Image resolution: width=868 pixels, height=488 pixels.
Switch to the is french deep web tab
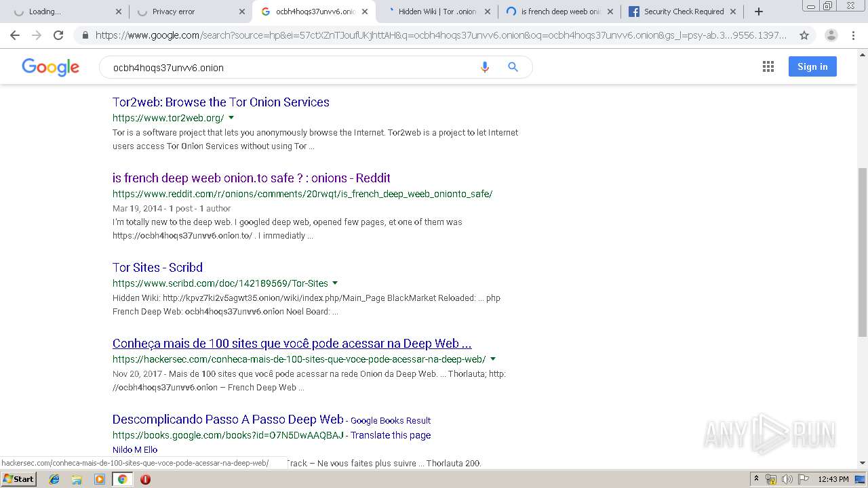tap(559, 12)
